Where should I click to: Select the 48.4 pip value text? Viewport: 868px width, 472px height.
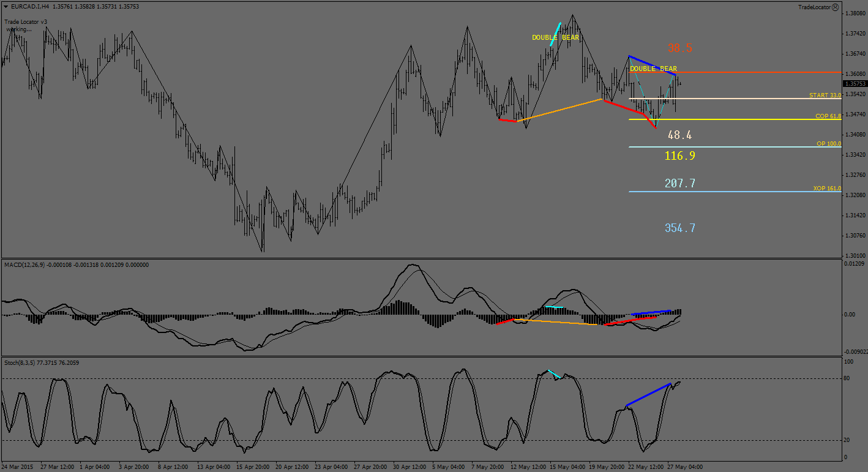click(679, 135)
